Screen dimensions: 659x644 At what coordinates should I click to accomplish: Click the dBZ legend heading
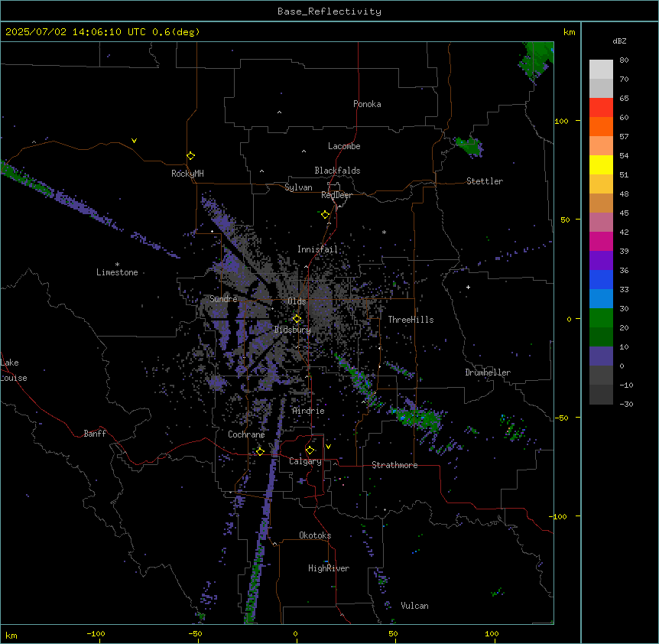coord(619,41)
